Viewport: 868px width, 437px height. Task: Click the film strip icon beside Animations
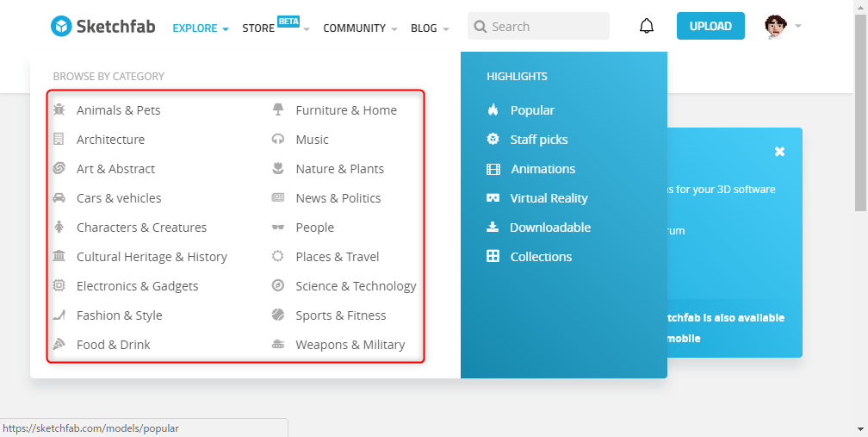point(493,169)
